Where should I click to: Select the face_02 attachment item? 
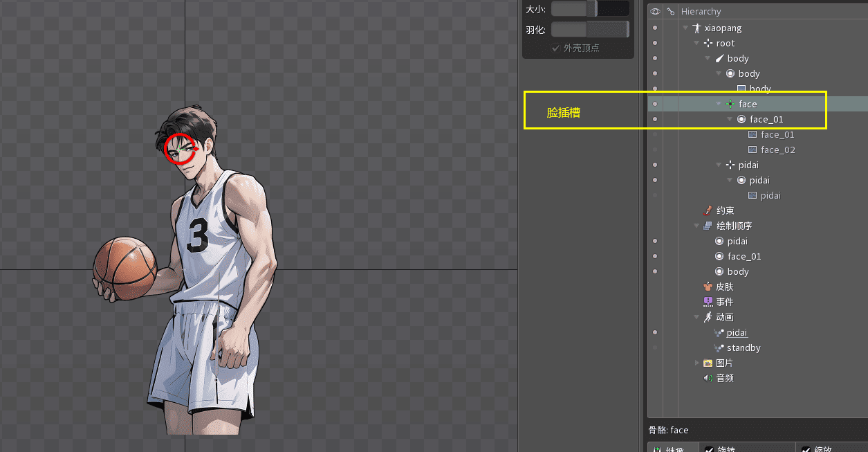point(777,150)
